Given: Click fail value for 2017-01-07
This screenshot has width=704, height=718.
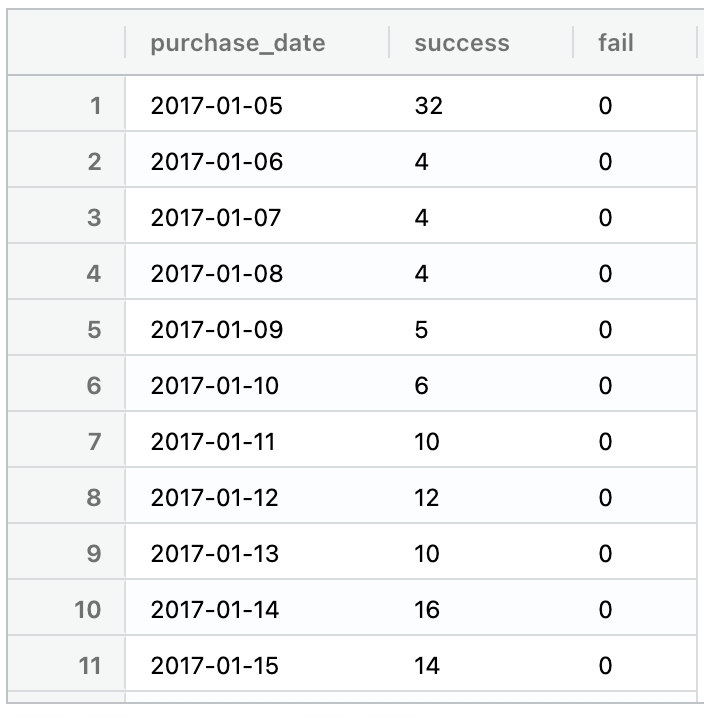Looking at the screenshot, I should (605, 217).
